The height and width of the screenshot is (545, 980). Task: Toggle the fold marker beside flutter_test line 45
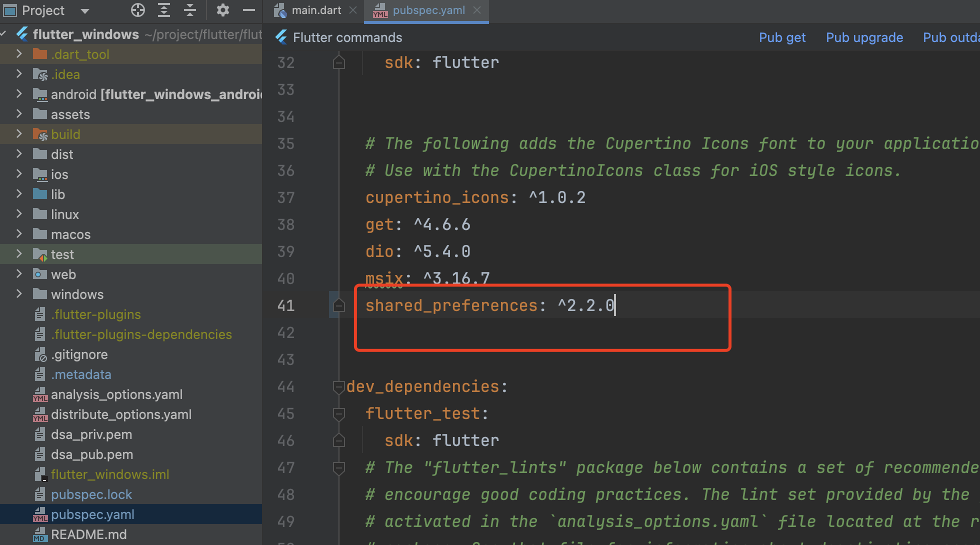click(x=339, y=413)
